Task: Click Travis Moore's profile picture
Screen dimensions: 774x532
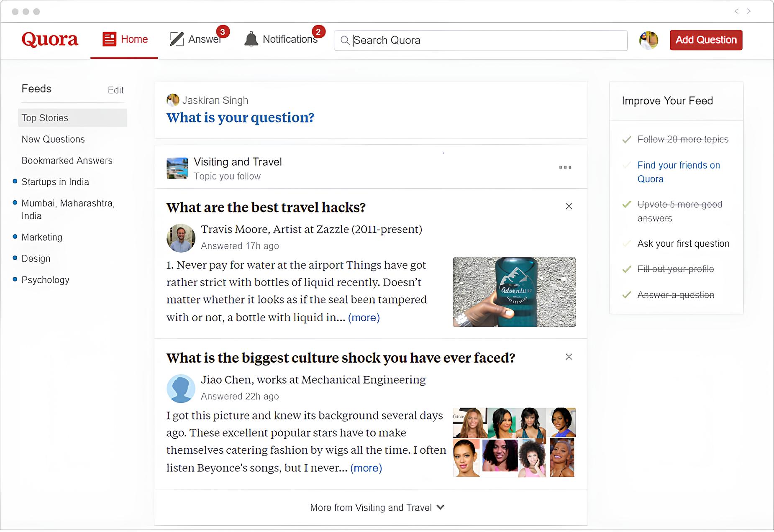Action: (x=181, y=238)
